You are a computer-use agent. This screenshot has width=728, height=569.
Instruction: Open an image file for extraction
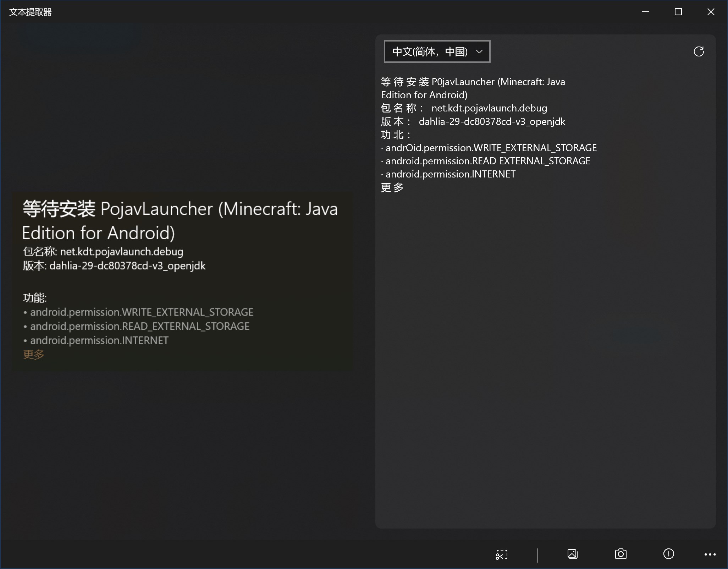[x=572, y=554]
